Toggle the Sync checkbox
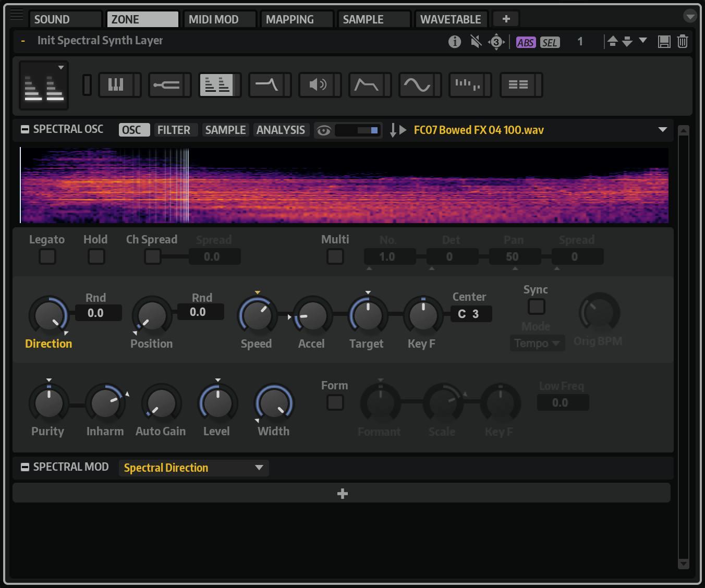Image resolution: width=705 pixels, height=588 pixels. pyautogui.click(x=536, y=307)
